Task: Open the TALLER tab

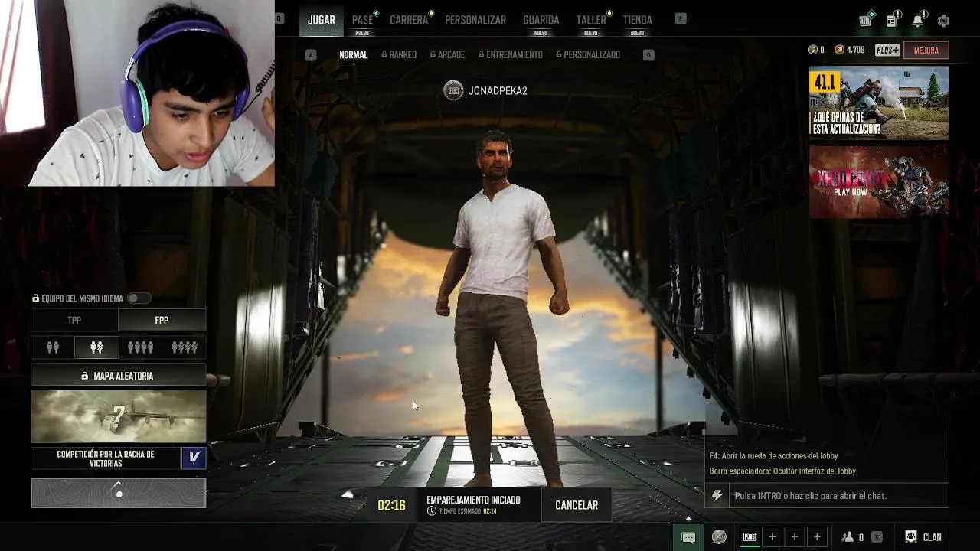Action: pyautogui.click(x=590, y=20)
